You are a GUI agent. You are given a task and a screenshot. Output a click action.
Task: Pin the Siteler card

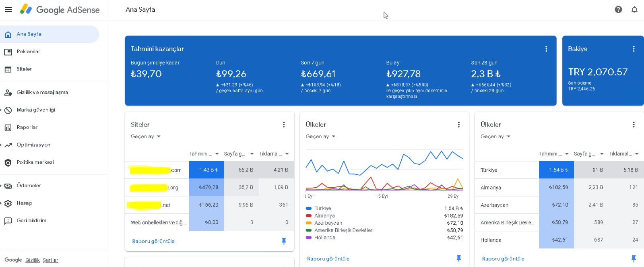[284, 241]
